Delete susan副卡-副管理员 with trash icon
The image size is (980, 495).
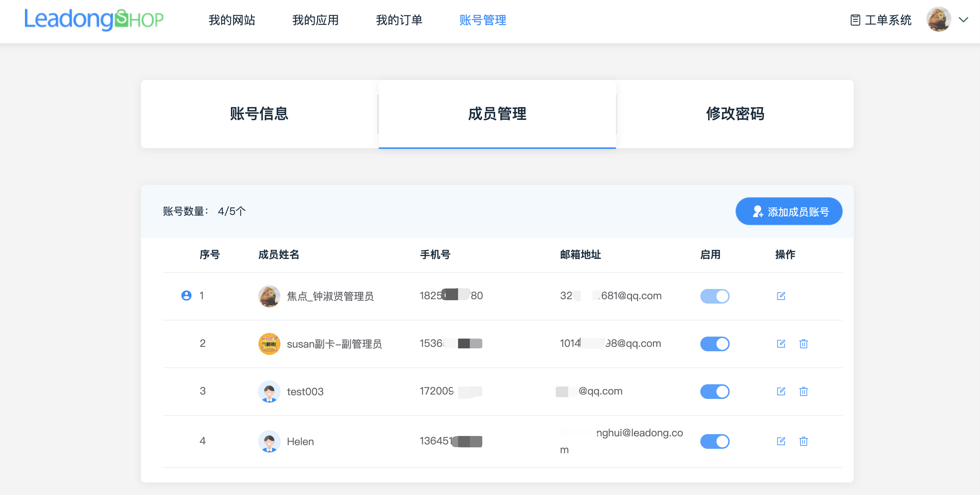[x=804, y=343]
